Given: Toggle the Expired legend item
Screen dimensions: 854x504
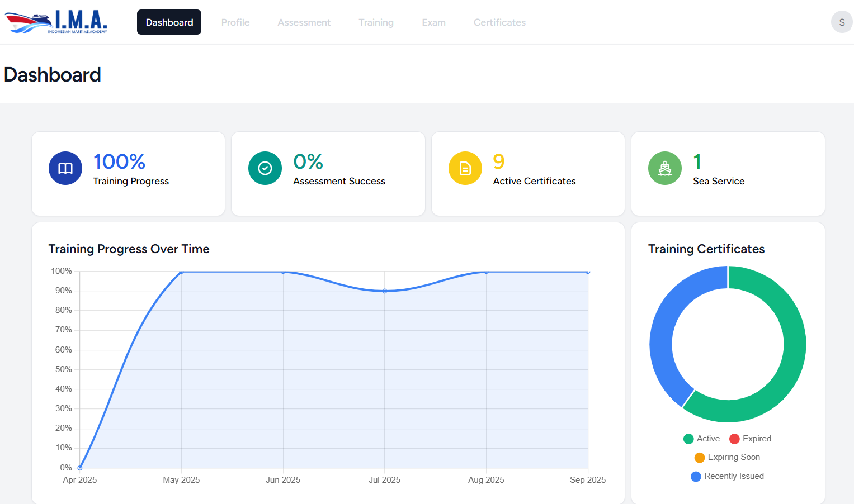Looking at the screenshot, I should 750,439.
